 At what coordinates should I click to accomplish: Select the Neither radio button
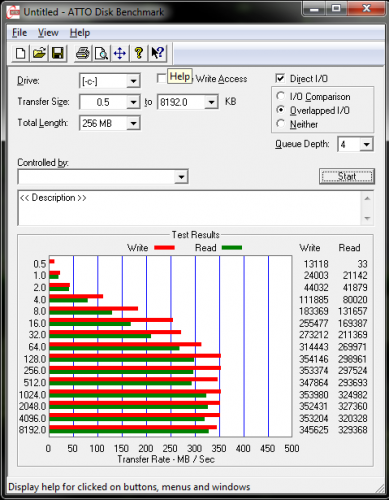pyautogui.click(x=281, y=124)
